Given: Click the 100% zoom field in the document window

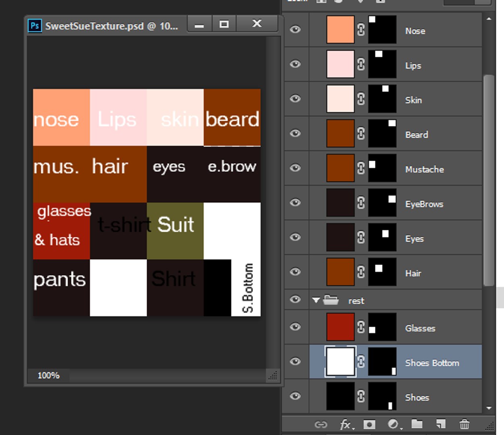Looking at the screenshot, I should click(x=48, y=375).
